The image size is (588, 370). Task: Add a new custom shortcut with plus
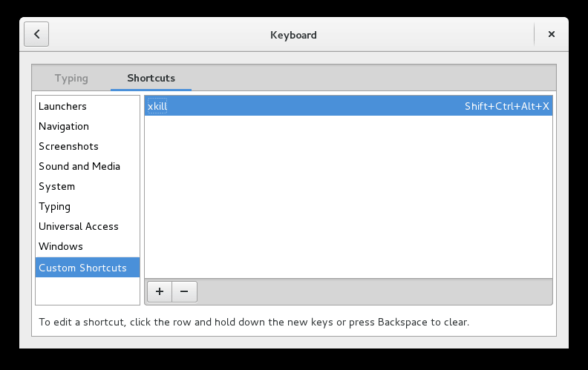click(160, 291)
